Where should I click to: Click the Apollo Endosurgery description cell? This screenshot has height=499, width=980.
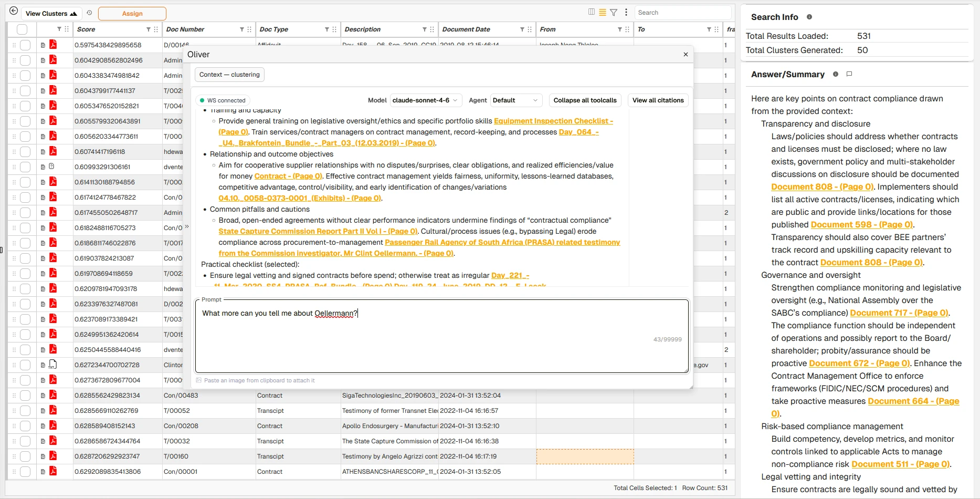tap(389, 426)
